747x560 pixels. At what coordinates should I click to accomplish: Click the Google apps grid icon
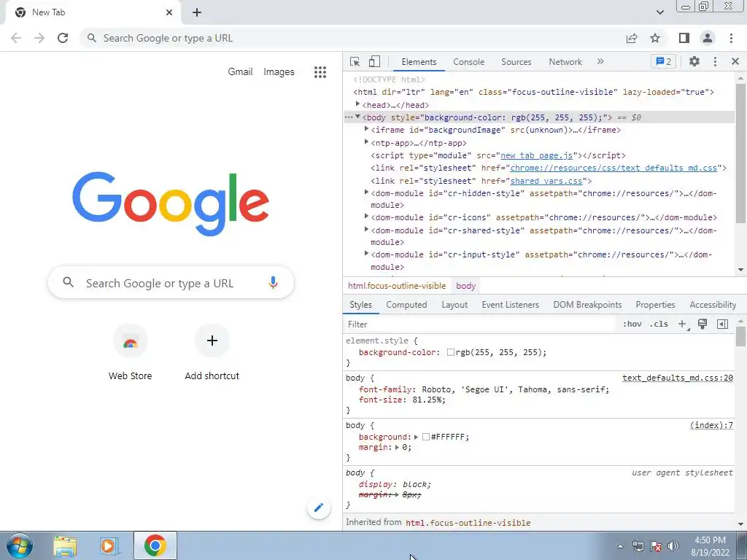click(320, 72)
